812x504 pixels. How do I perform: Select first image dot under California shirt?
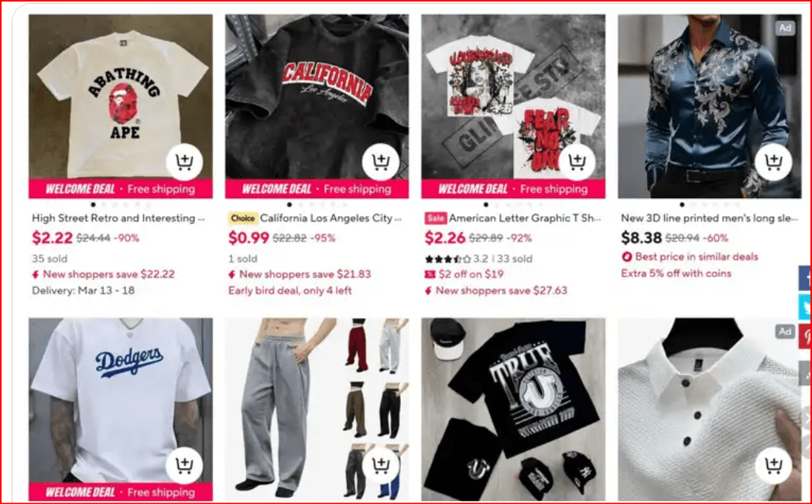[x=290, y=204]
